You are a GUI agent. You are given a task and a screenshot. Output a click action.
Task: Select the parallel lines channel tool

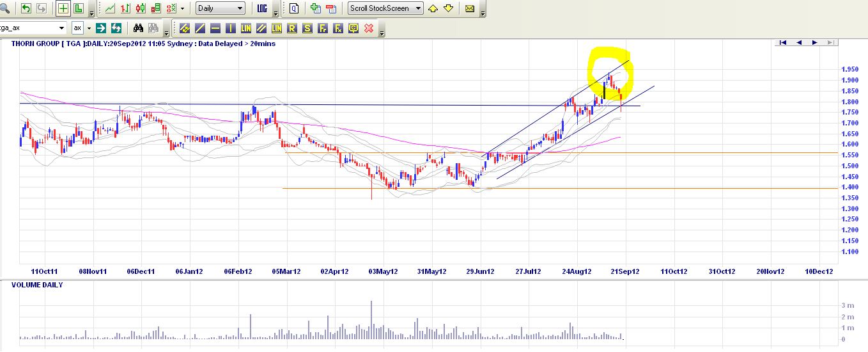(x=261, y=28)
